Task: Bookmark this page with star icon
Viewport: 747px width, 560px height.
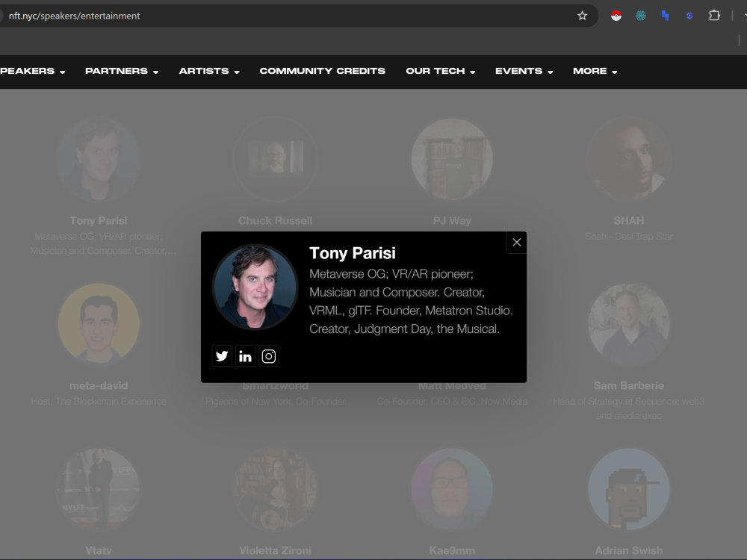Action: click(582, 16)
